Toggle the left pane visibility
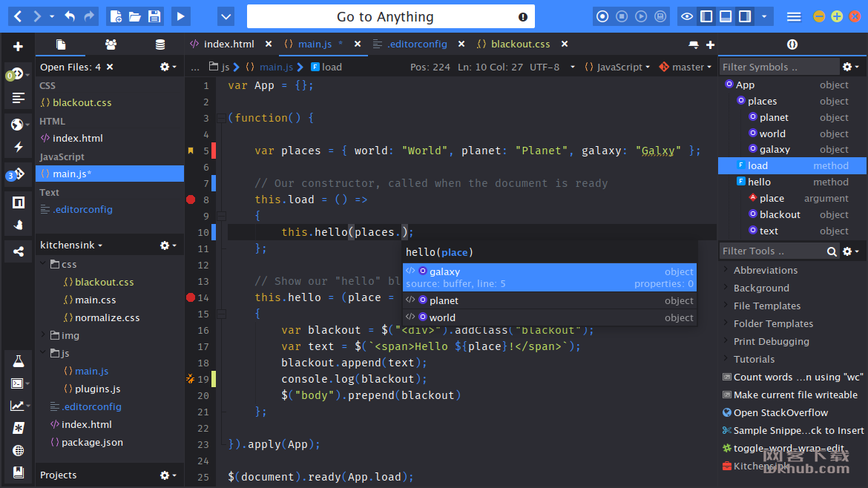The height and width of the screenshot is (488, 868). click(x=706, y=16)
